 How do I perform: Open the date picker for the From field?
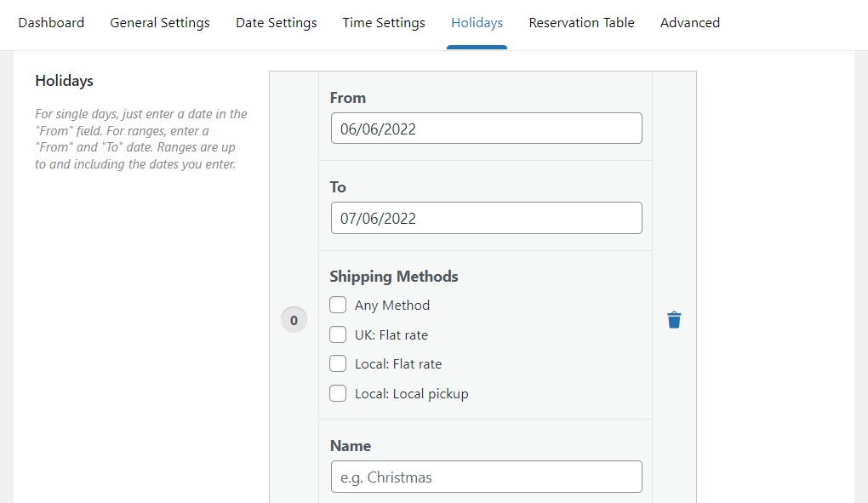[x=486, y=129]
